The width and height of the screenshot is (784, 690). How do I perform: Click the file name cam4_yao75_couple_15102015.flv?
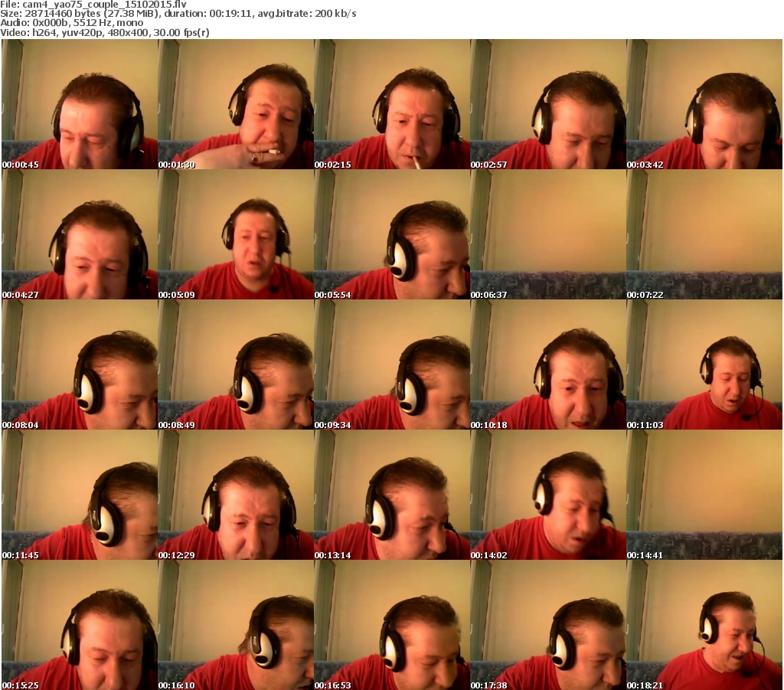[104, 5]
